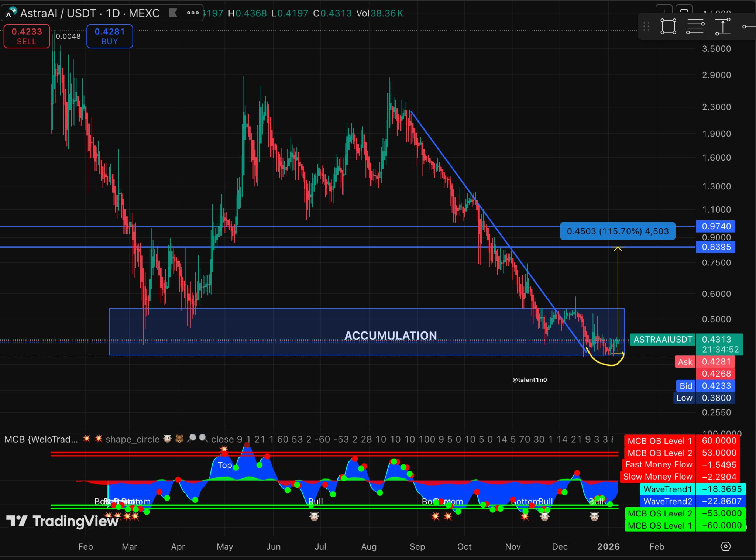Select the rectangle drawing tool icon
Screen dimensions: 756x560
point(668,27)
